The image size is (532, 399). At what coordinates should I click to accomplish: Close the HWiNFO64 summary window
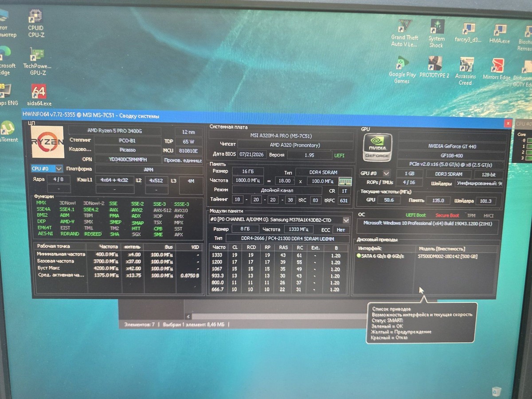coord(508,123)
